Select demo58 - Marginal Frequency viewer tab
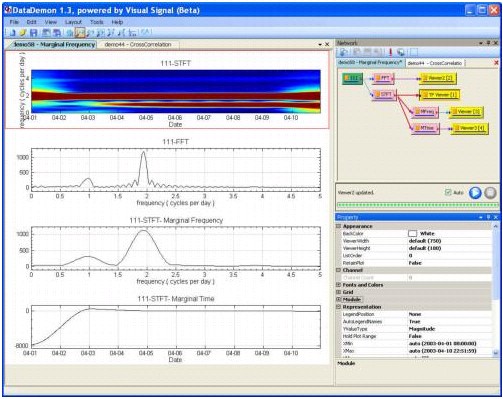 click(x=54, y=44)
